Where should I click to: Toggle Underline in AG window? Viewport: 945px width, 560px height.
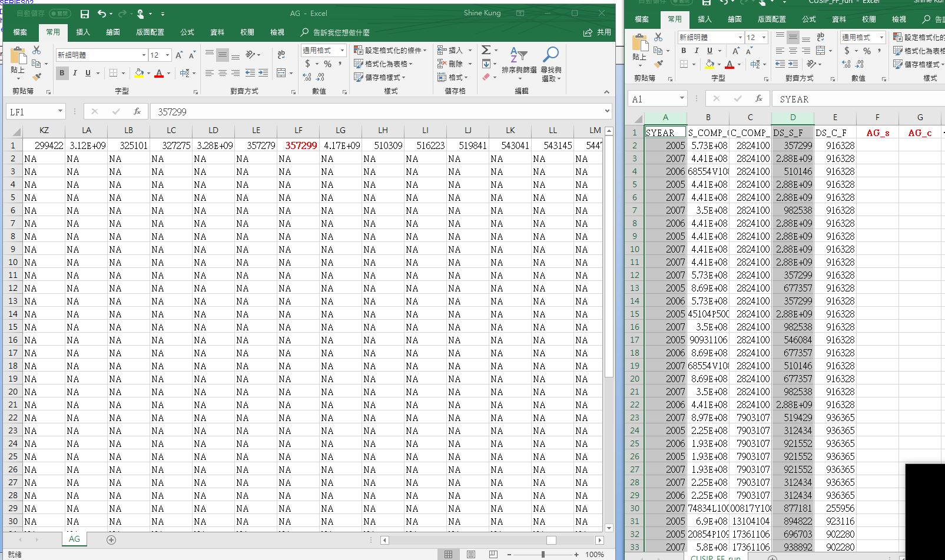click(x=88, y=73)
